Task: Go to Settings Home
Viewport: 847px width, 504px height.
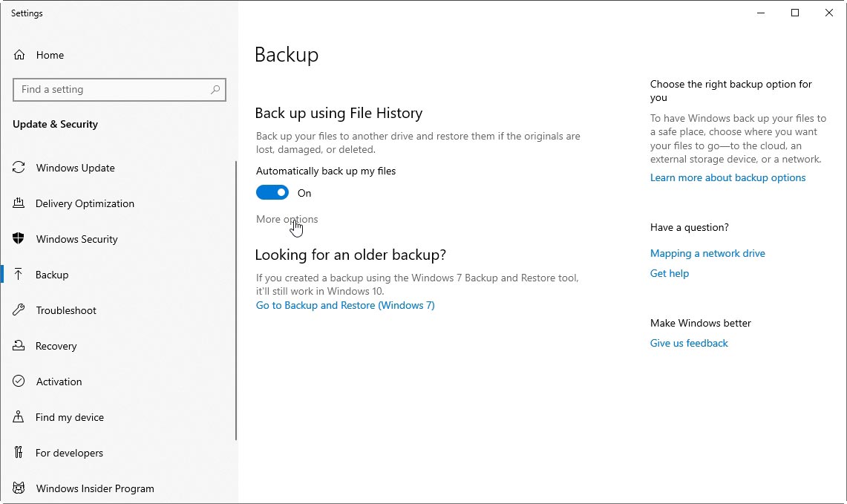Action: point(50,55)
